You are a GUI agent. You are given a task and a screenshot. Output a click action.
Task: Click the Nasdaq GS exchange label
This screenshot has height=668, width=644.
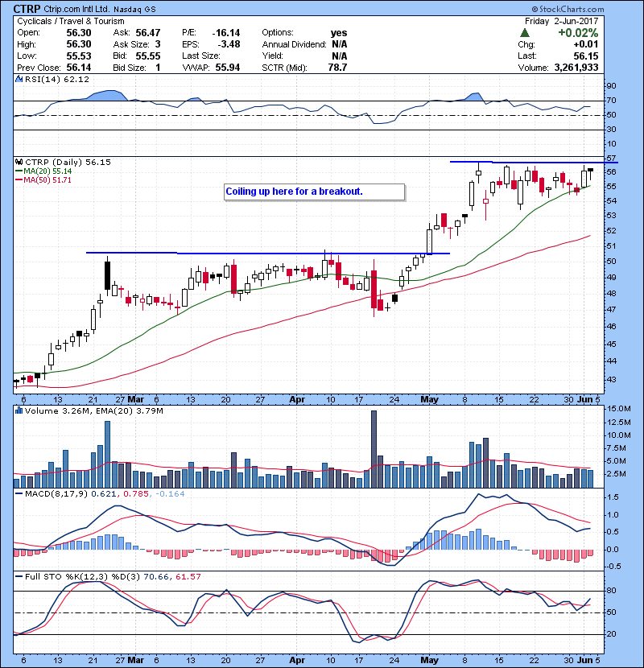pyautogui.click(x=134, y=10)
